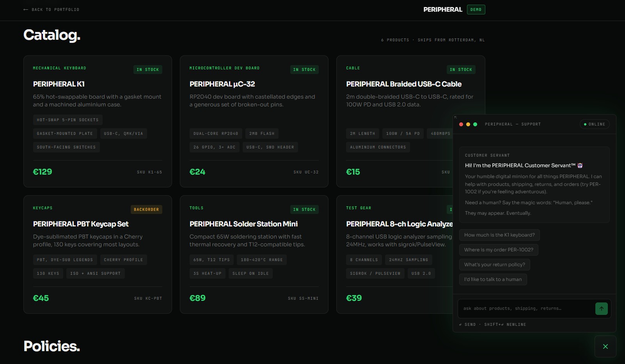Click the '26 GPIO, 3× ADC' tag
This screenshot has height=364, width=625.
coord(214,147)
